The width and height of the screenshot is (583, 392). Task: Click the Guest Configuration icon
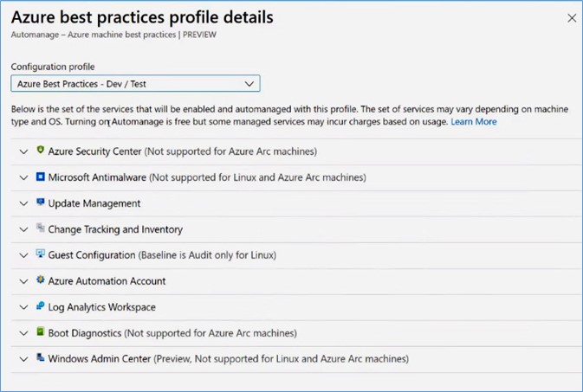click(x=40, y=255)
